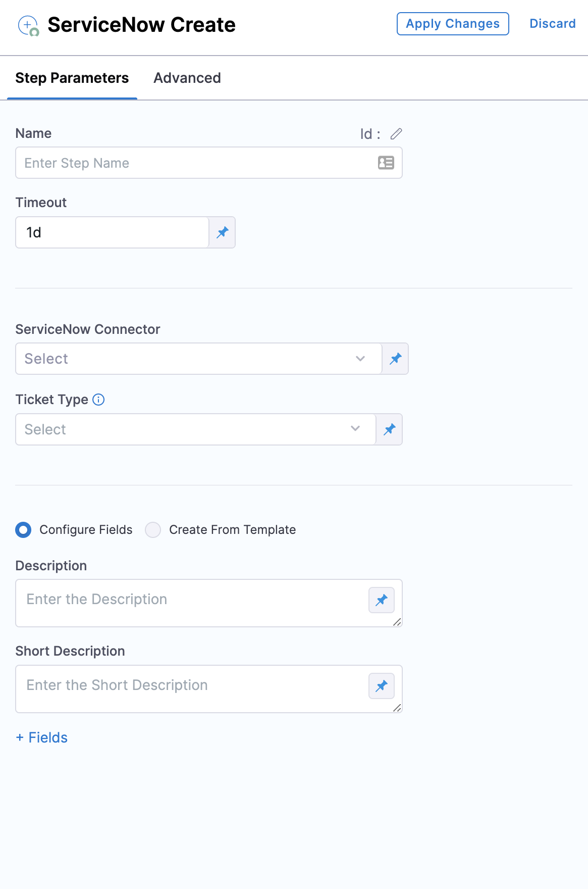The height and width of the screenshot is (889, 588).
Task: Select the Create From Template option
Action: click(x=153, y=530)
